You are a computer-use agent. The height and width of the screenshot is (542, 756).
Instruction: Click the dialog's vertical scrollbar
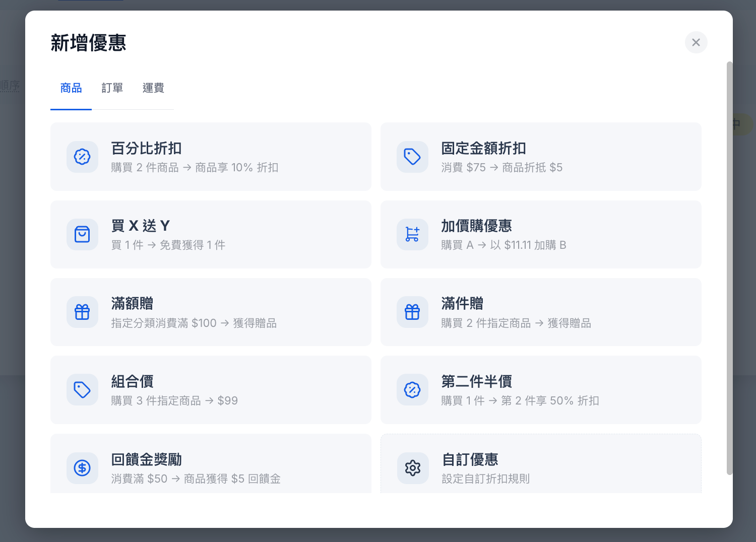(x=729, y=268)
